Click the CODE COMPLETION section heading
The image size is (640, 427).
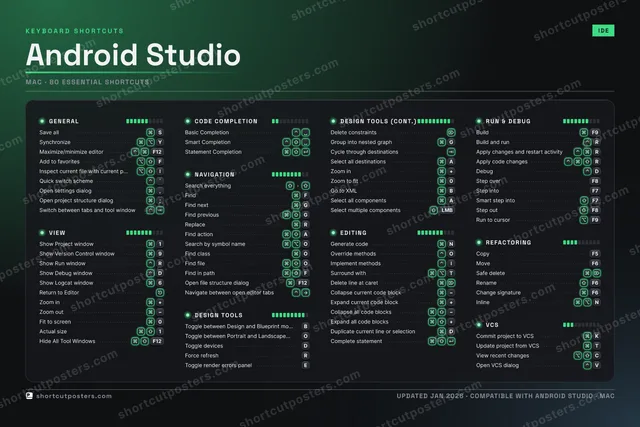(226, 121)
